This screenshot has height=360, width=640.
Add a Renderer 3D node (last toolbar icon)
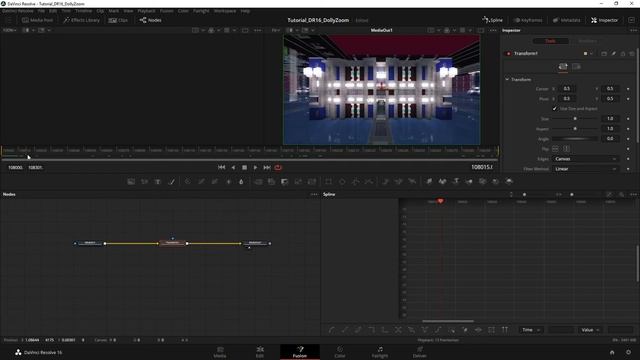509,181
